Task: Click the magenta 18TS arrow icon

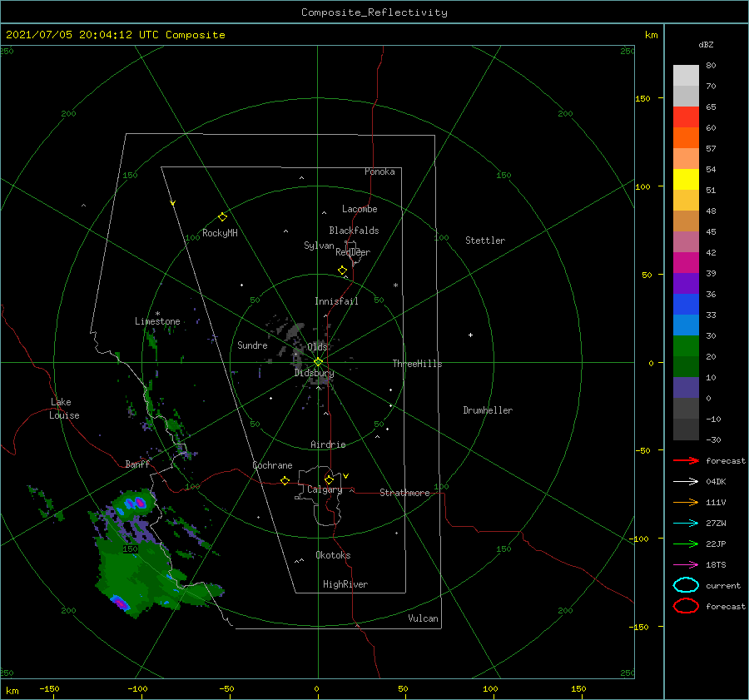Action: pyautogui.click(x=686, y=565)
